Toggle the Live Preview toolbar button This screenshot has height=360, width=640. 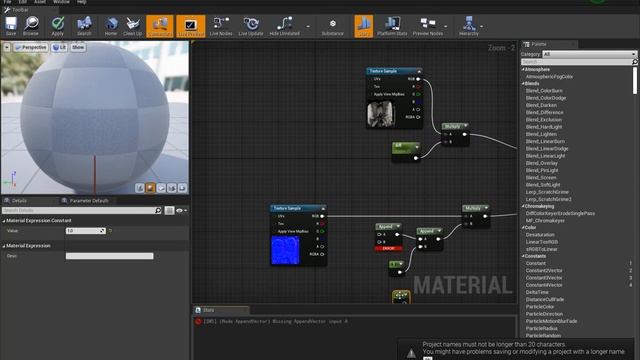[191, 26]
